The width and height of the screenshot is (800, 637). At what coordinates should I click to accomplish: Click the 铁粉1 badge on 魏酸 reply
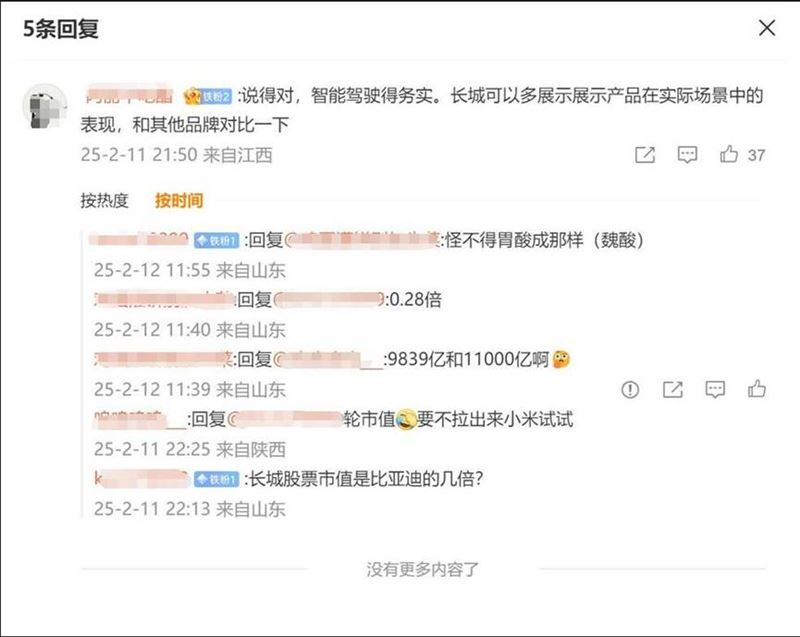216,240
